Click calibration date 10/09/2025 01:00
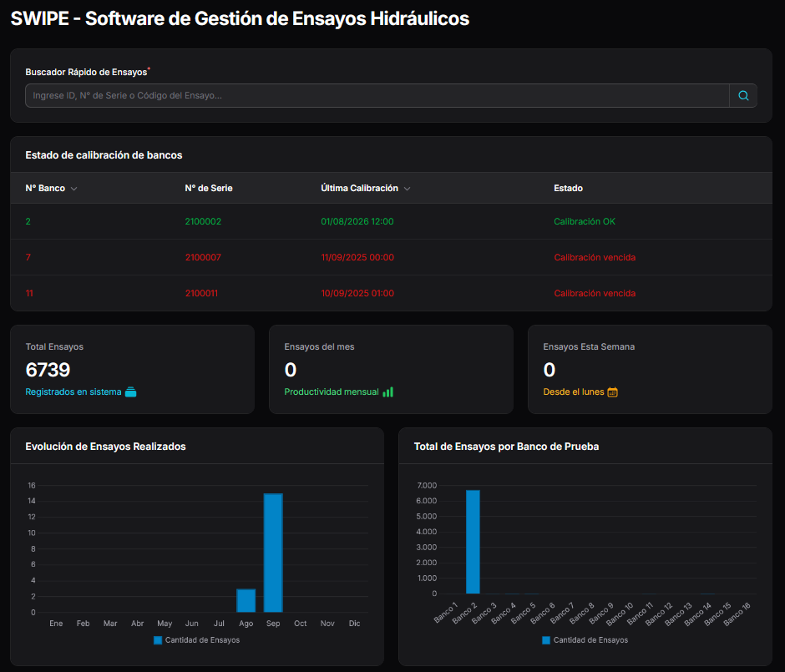This screenshot has width=785, height=672. click(x=357, y=293)
